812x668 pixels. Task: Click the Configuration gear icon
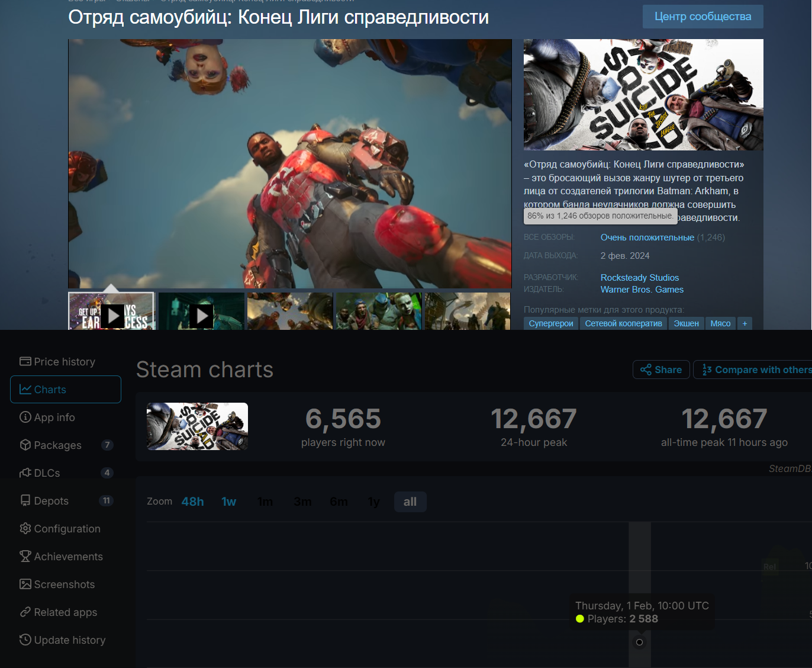[x=25, y=528]
